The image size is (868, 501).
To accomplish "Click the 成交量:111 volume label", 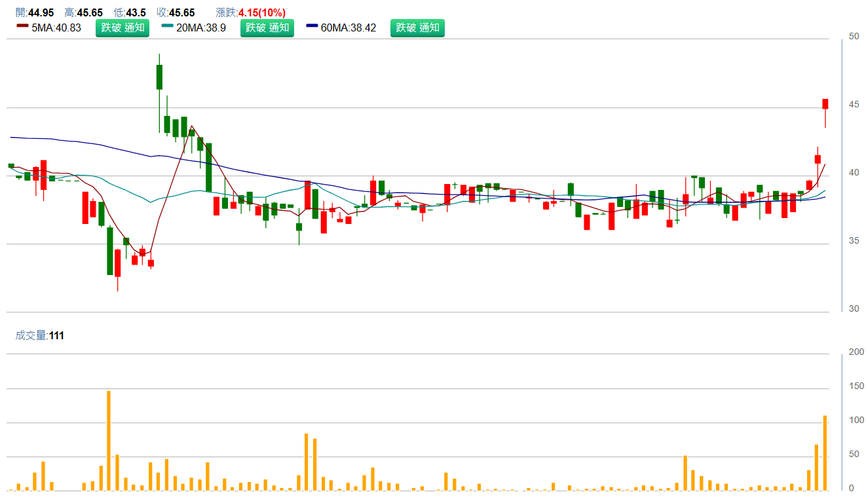I will click(x=40, y=335).
